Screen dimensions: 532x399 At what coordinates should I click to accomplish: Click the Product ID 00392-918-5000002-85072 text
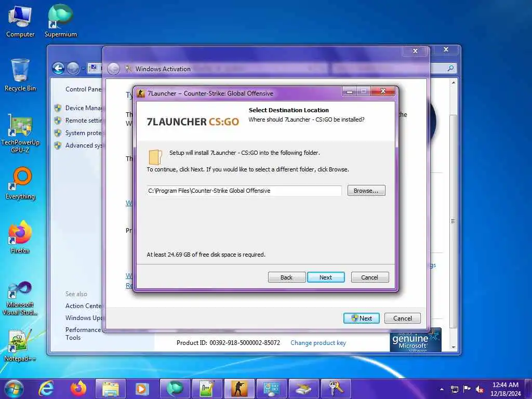[228, 343]
